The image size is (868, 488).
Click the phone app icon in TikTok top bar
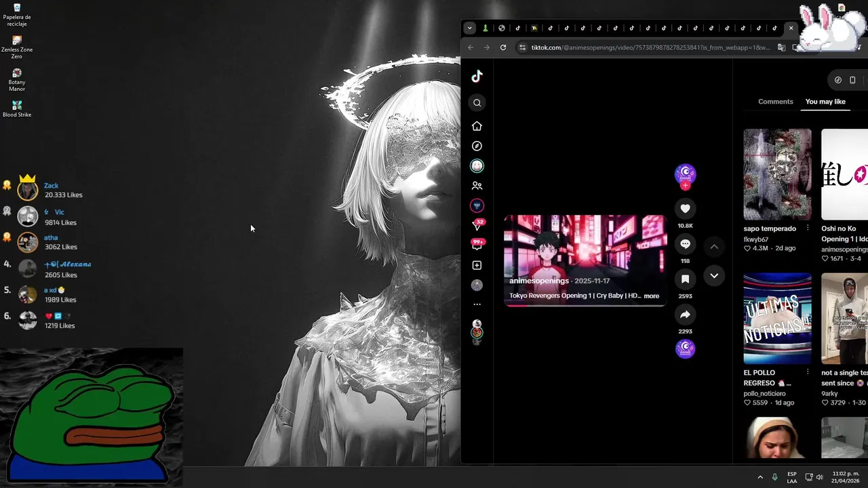pyautogui.click(x=852, y=80)
